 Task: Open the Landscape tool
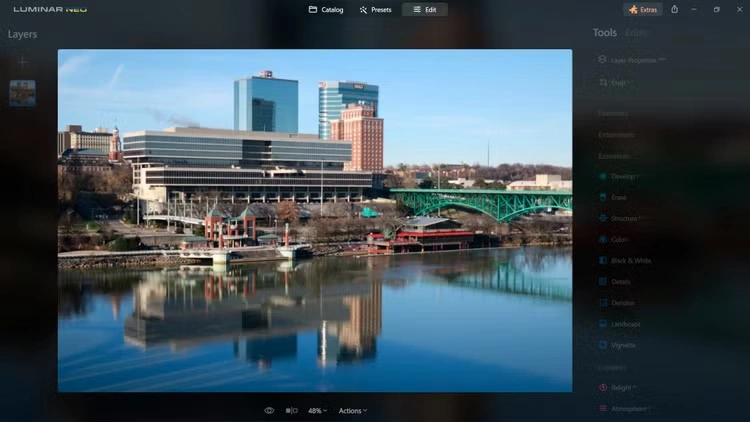point(619,324)
